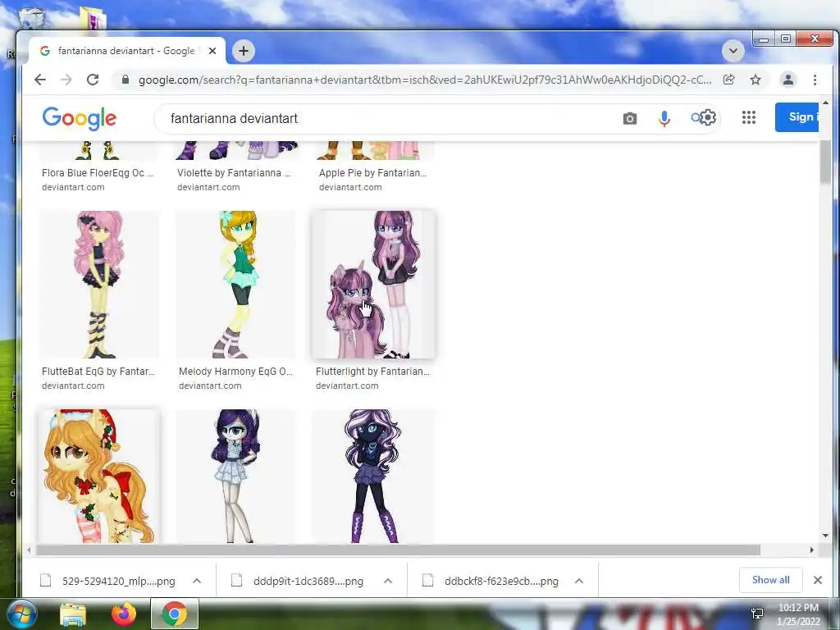Image resolution: width=840 pixels, height=630 pixels.
Task: Bookmark this page with the star icon
Action: click(x=756, y=80)
